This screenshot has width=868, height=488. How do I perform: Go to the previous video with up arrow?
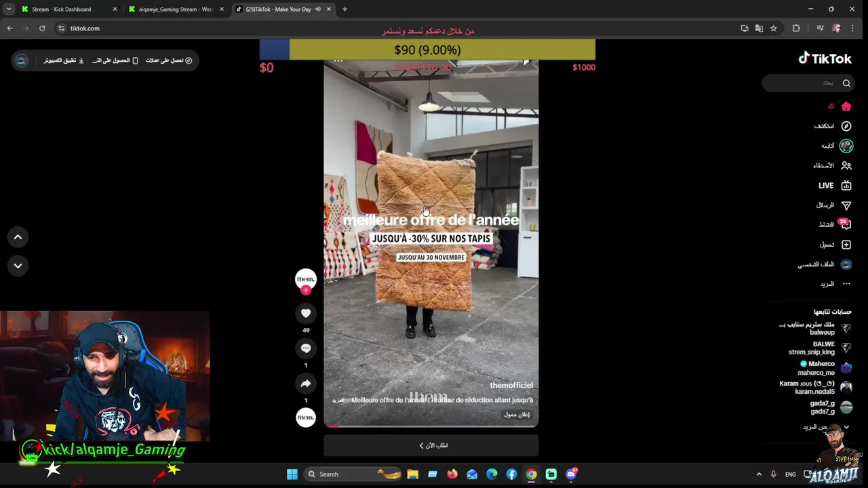coord(18,237)
